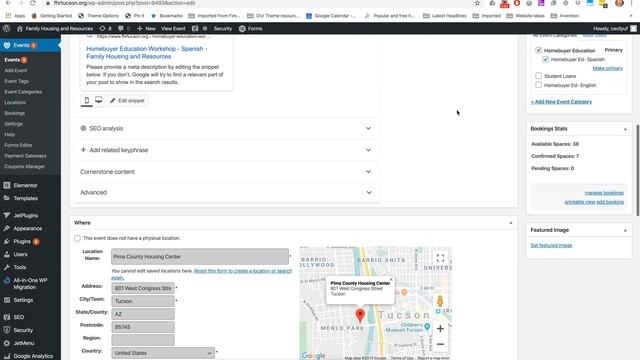Click the Set featured image link

coord(551,245)
